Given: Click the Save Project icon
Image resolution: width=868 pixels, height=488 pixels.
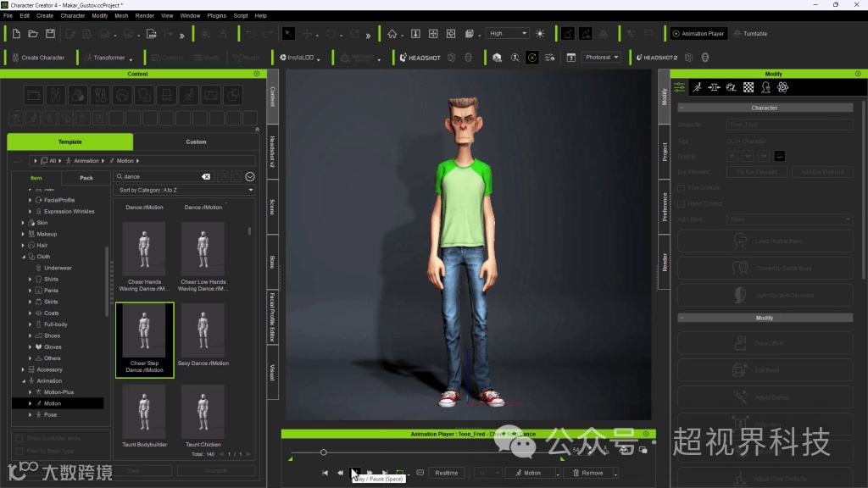Looking at the screenshot, I should pyautogui.click(x=50, y=34).
